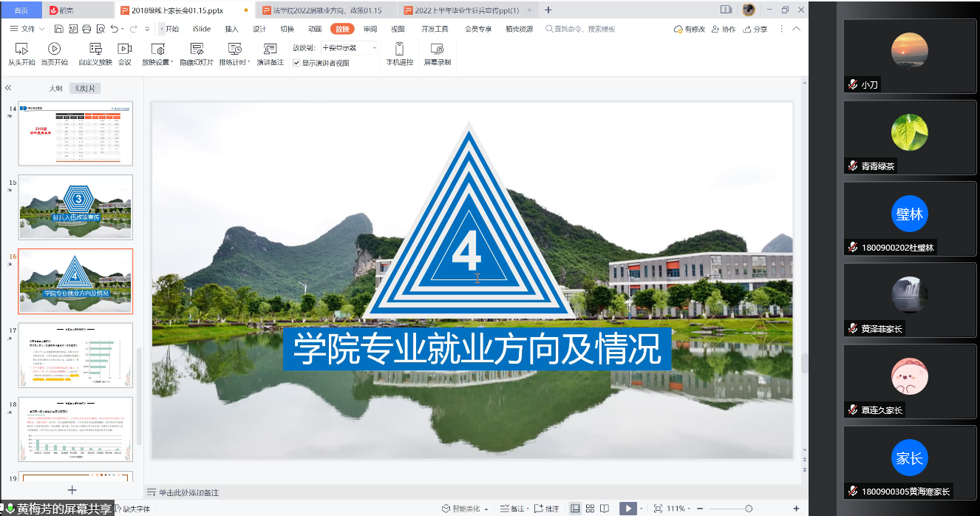Click the print icon in quick access toolbar
The image size is (980, 516).
click(86, 29)
